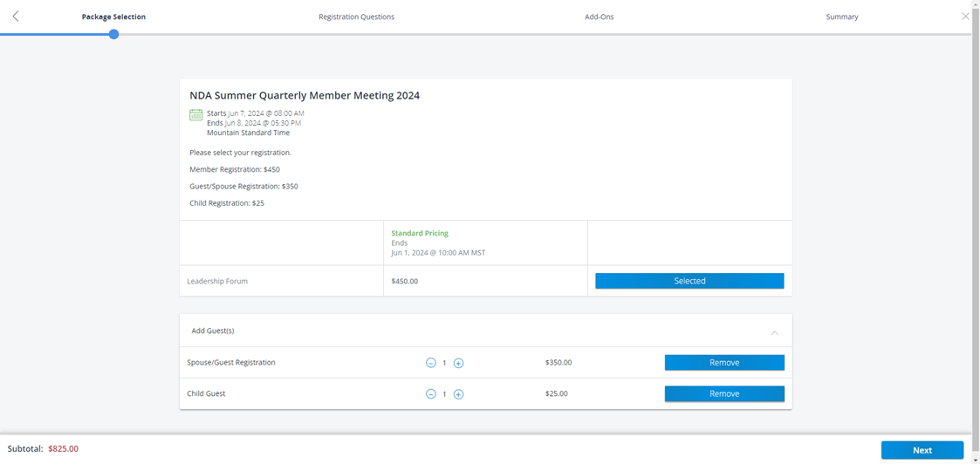Click the Leadership Forum package name
This screenshot has width=980, height=464.
[x=217, y=282]
